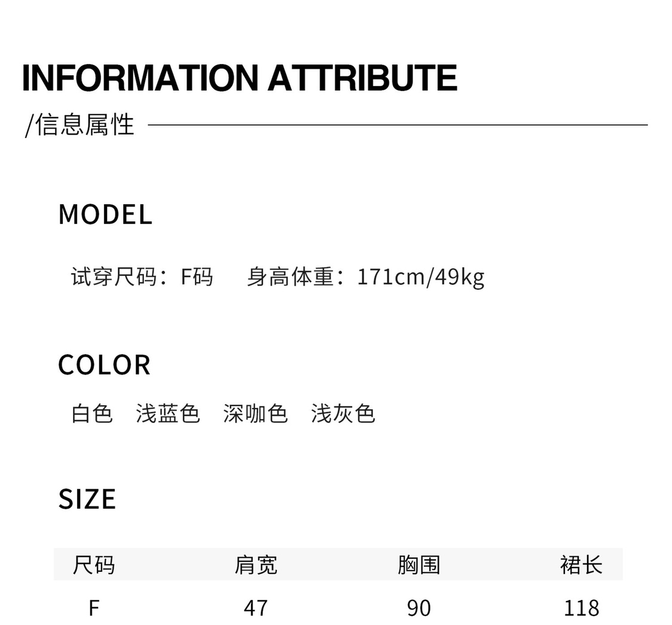Click the 尺码 column header
The image size is (672, 625).
pyautogui.click(x=94, y=565)
